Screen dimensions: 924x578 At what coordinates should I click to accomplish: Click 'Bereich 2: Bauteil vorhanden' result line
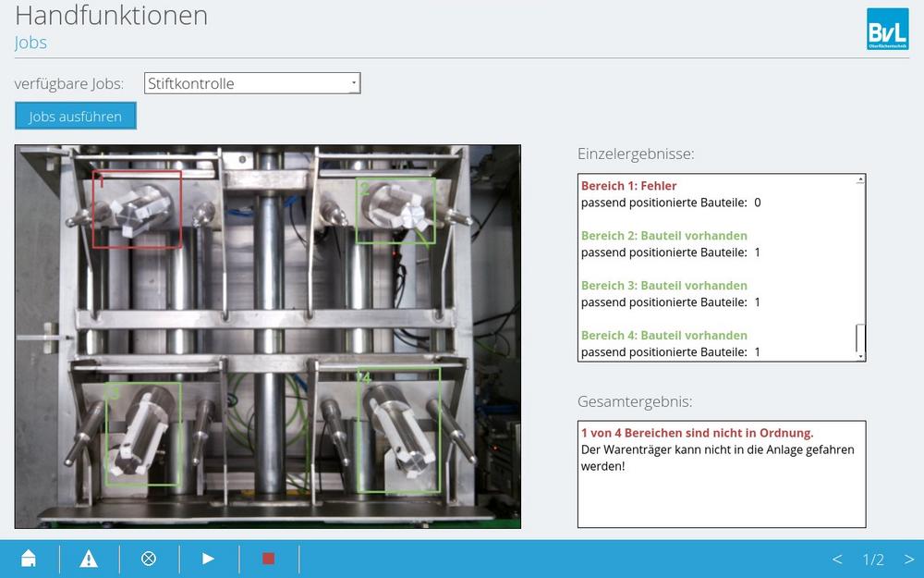tap(664, 236)
